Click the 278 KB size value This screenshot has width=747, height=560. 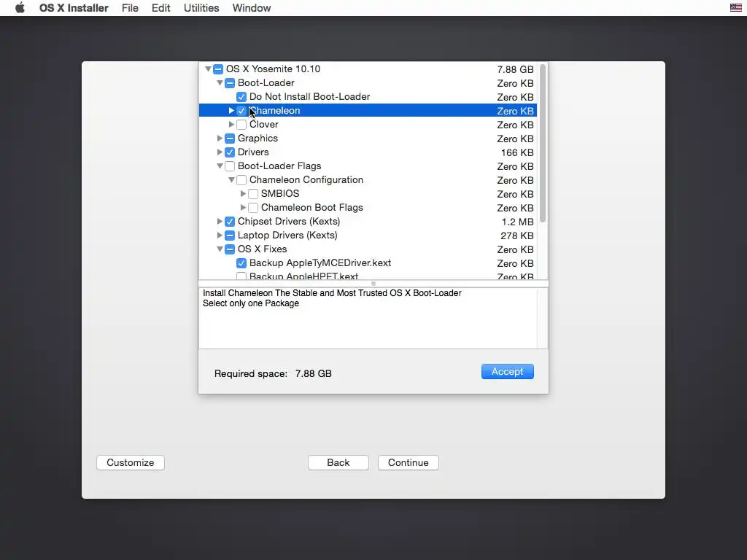[517, 236]
